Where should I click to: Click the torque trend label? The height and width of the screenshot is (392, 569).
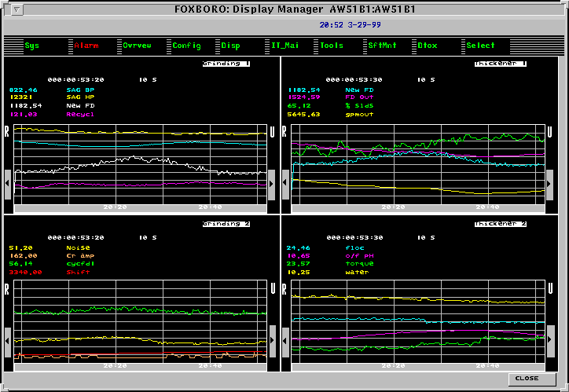359,264
